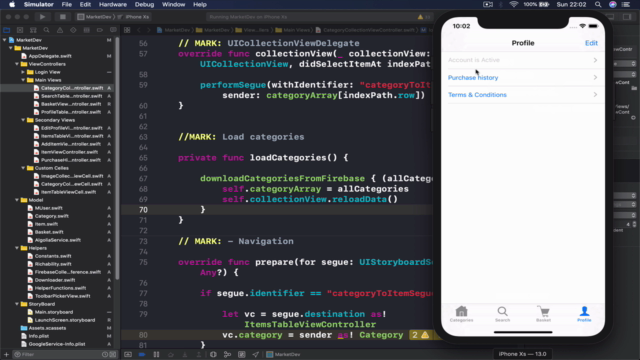Open the Issue navigator warning icon
Image resolution: width=640 pixels, height=360 pixels.
pyautogui.click(x=60, y=30)
